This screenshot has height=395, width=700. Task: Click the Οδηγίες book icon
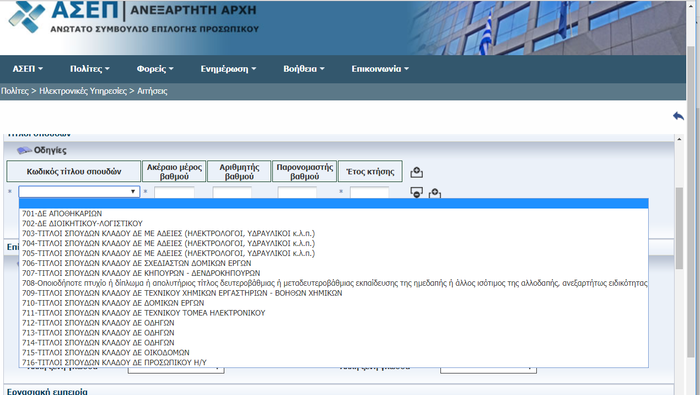(x=24, y=150)
